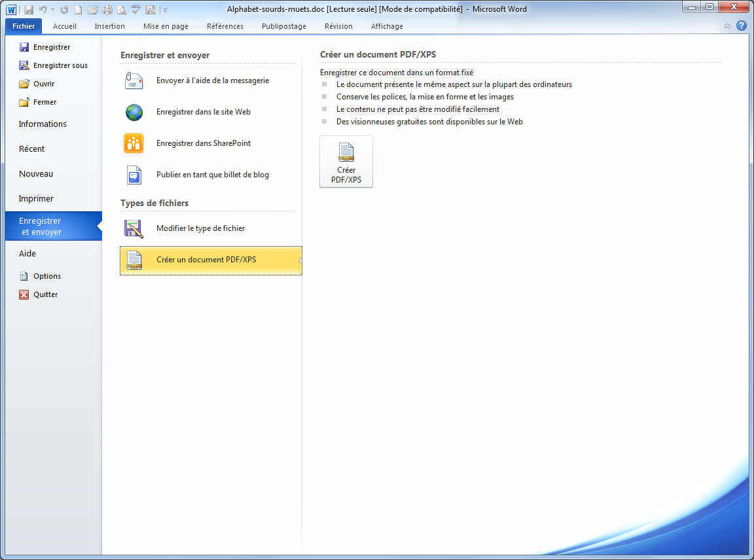The height and width of the screenshot is (560, 754).
Task: Click the 'Types de fichiers' section heading
Action: (x=154, y=203)
